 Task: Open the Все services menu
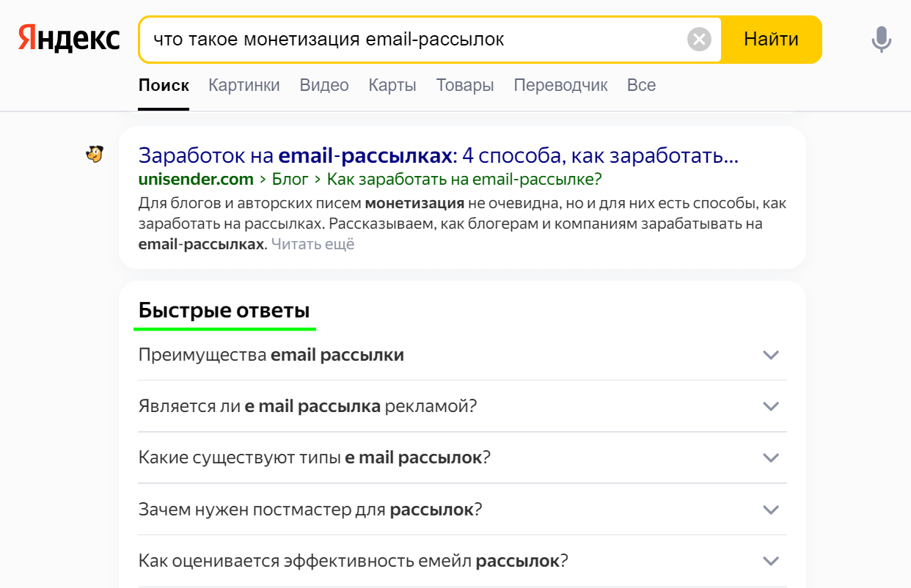click(641, 85)
